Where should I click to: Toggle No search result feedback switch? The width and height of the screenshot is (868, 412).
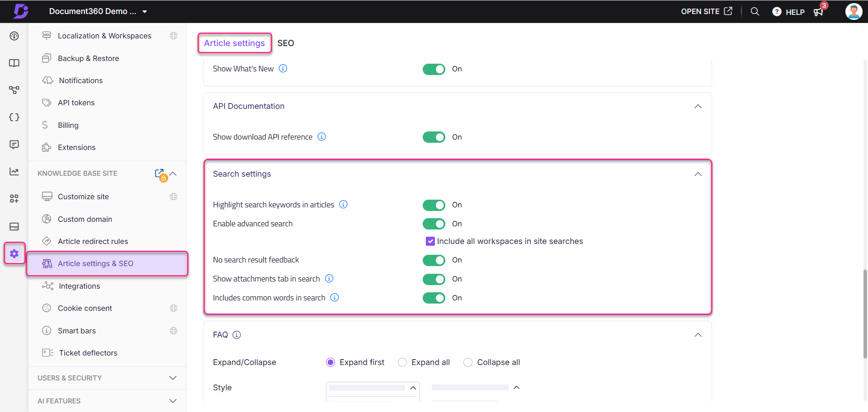[x=434, y=260]
